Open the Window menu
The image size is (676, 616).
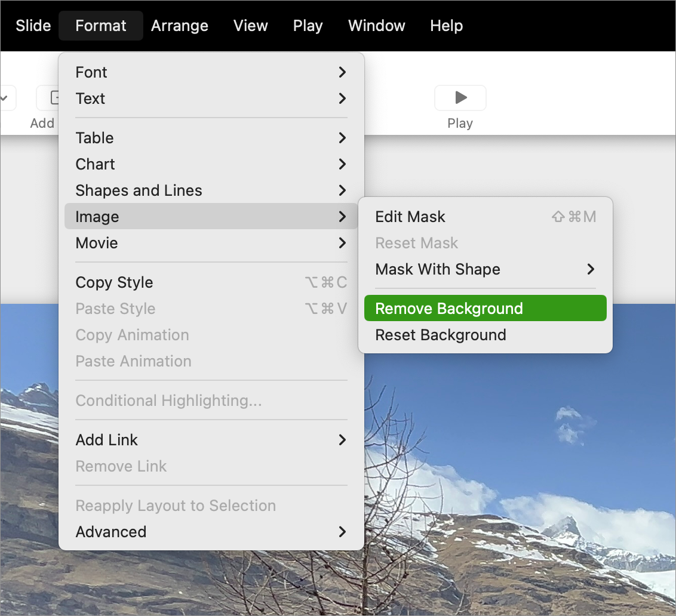coord(376,26)
